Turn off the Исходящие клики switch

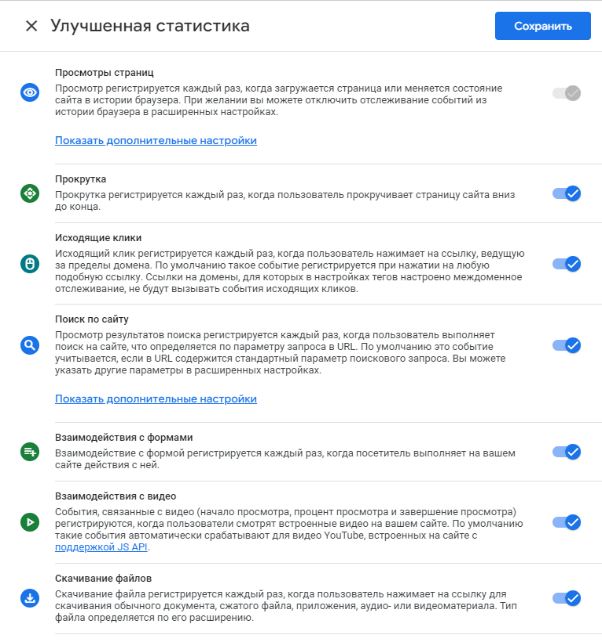coord(566,264)
